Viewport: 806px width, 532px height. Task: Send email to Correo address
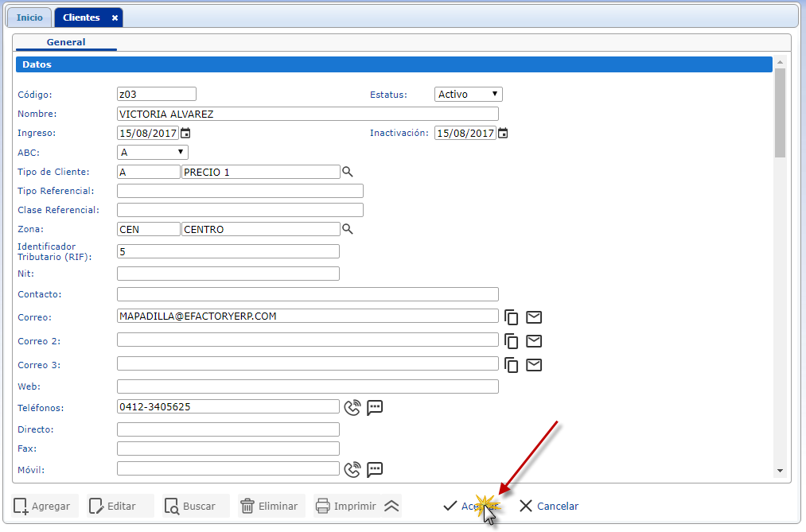(x=534, y=317)
